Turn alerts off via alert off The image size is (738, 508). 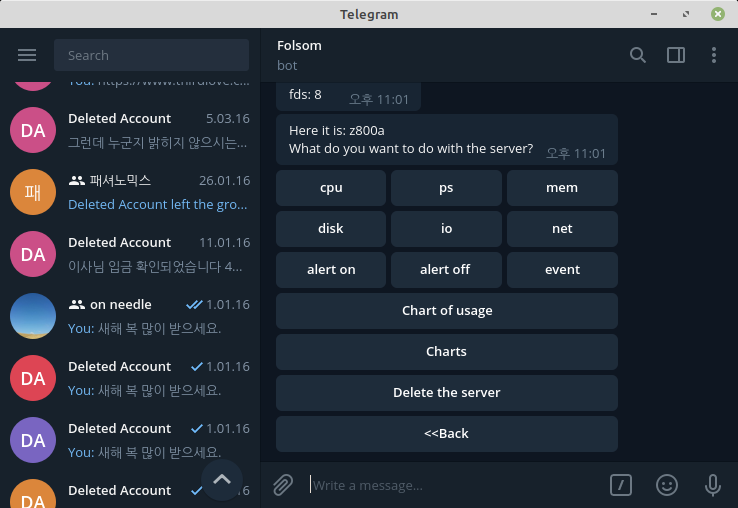click(x=446, y=270)
